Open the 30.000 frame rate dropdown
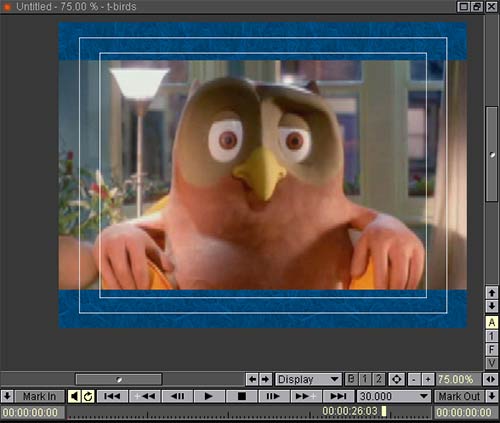500x423 pixels. (x=394, y=396)
